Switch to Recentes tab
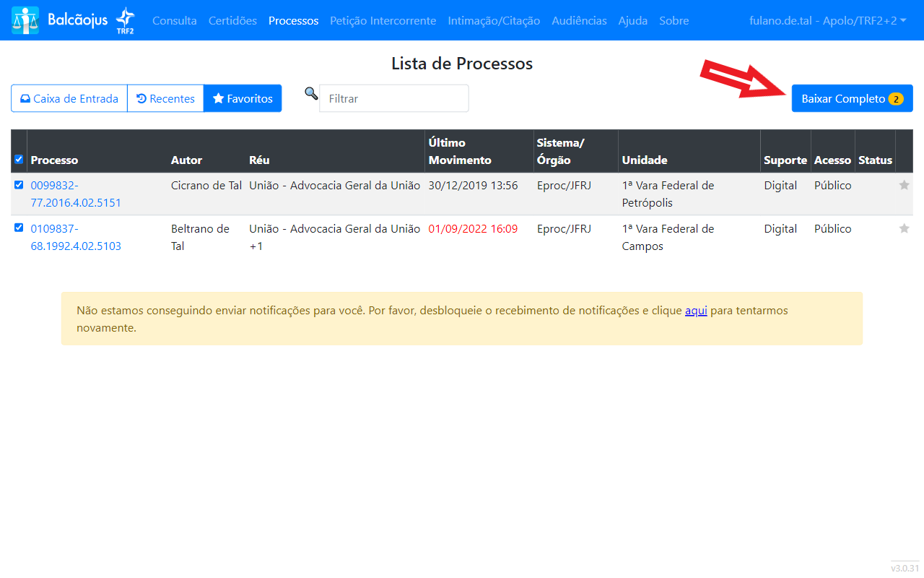The width and height of the screenshot is (924, 578). click(x=165, y=98)
